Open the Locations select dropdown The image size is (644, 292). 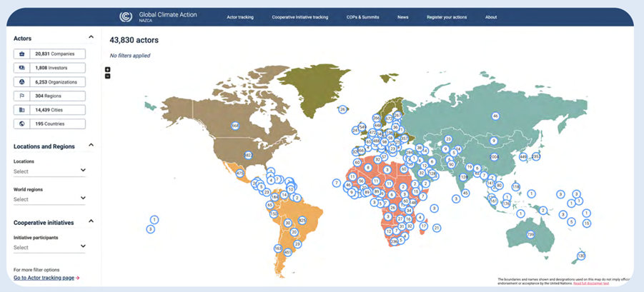click(49, 171)
